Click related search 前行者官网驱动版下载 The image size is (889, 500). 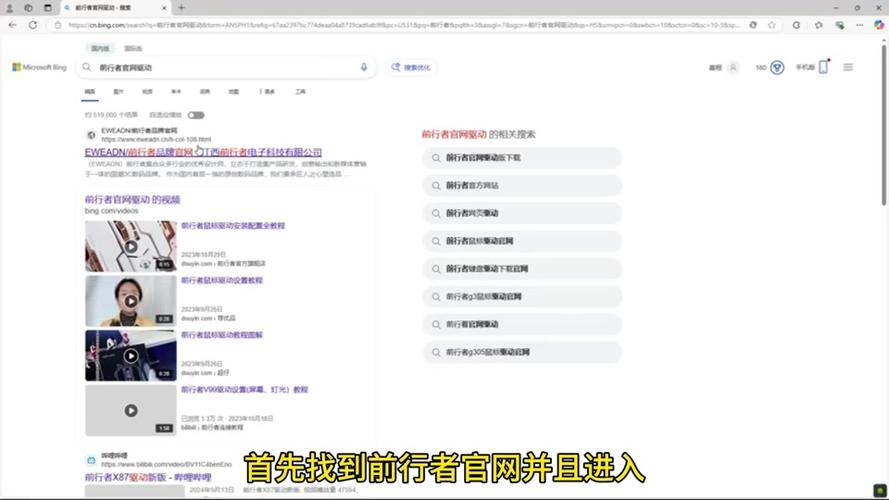pos(522,158)
